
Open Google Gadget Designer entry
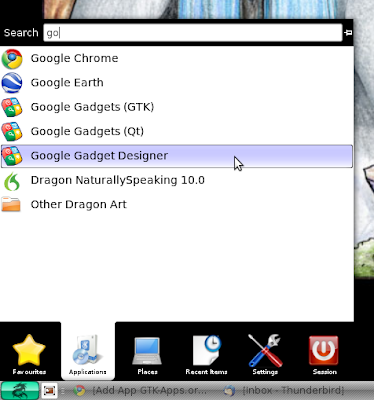pyautogui.click(x=177, y=156)
